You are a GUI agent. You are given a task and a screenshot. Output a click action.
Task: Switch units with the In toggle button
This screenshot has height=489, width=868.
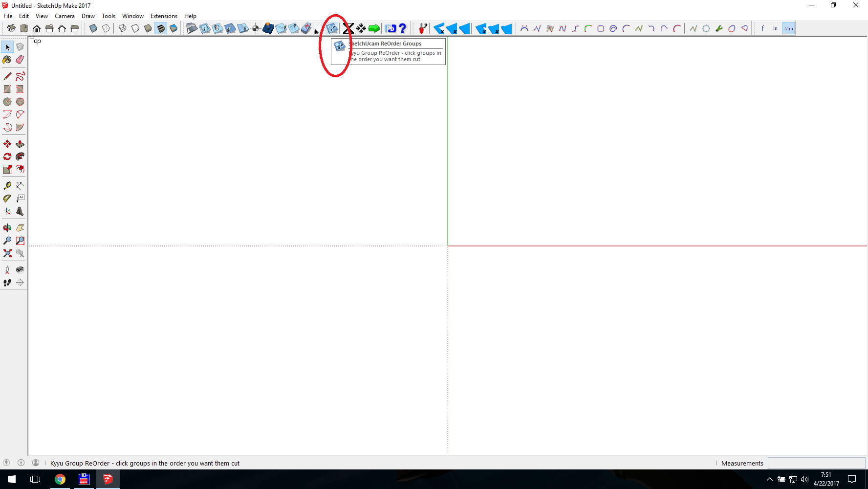tap(775, 28)
